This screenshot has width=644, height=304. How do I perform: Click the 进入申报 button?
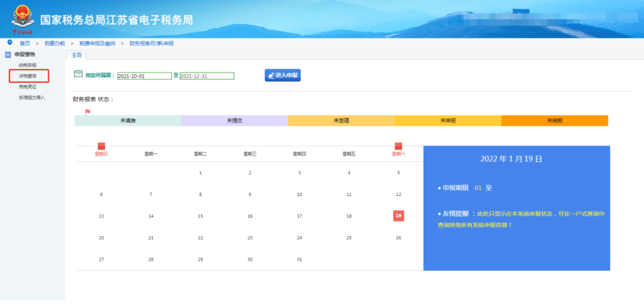pyautogui.click(x=283, y=75)
